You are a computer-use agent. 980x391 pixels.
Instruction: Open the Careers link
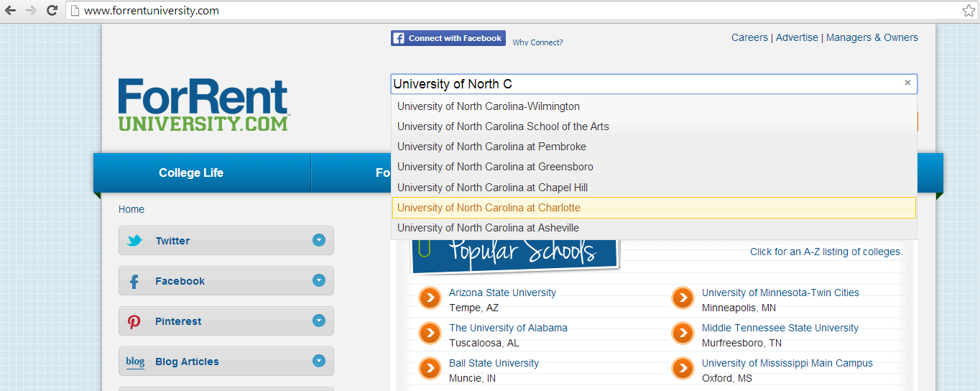pyautogui.click(x=749, y=37)
